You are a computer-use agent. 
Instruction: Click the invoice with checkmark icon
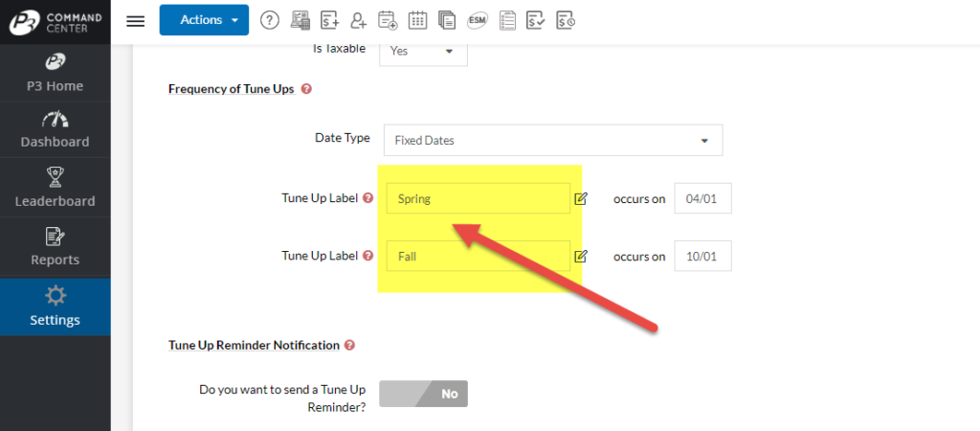click(537, 20)
